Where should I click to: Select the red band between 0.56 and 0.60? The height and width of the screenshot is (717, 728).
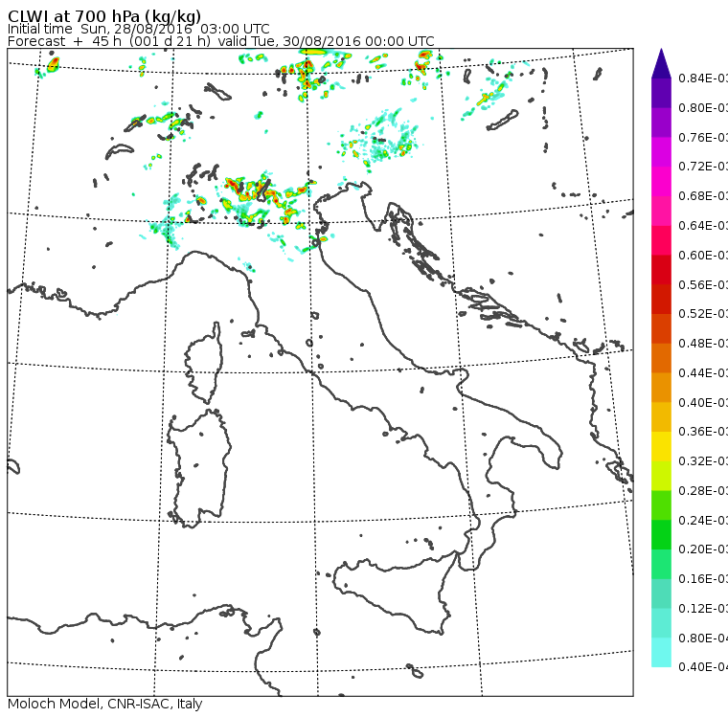(661, 270)
